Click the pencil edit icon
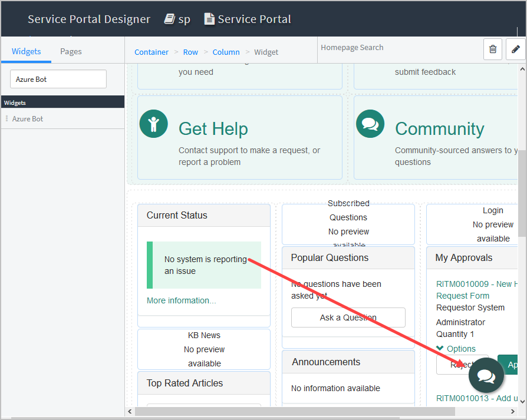Screen dimensions: 527x420 515,49
